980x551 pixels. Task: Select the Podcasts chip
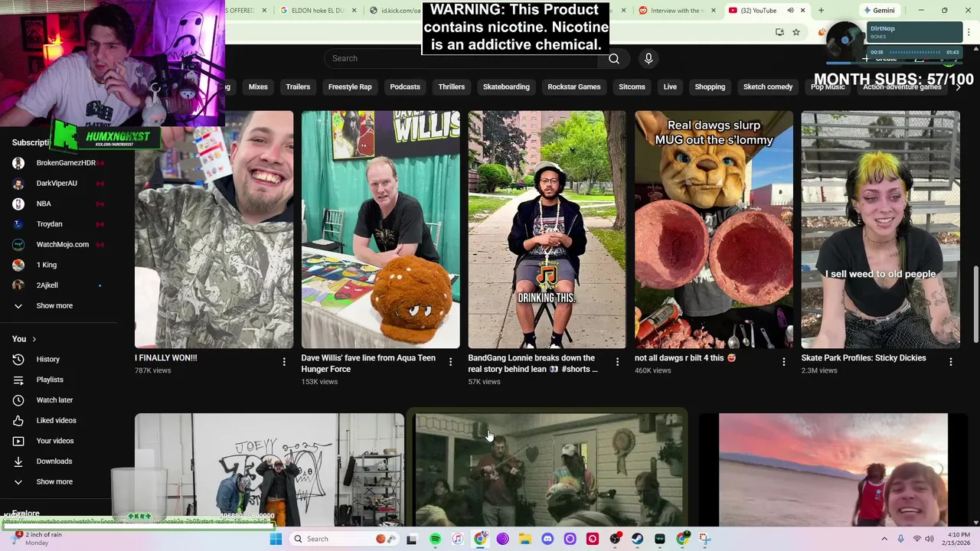point(405,86)
